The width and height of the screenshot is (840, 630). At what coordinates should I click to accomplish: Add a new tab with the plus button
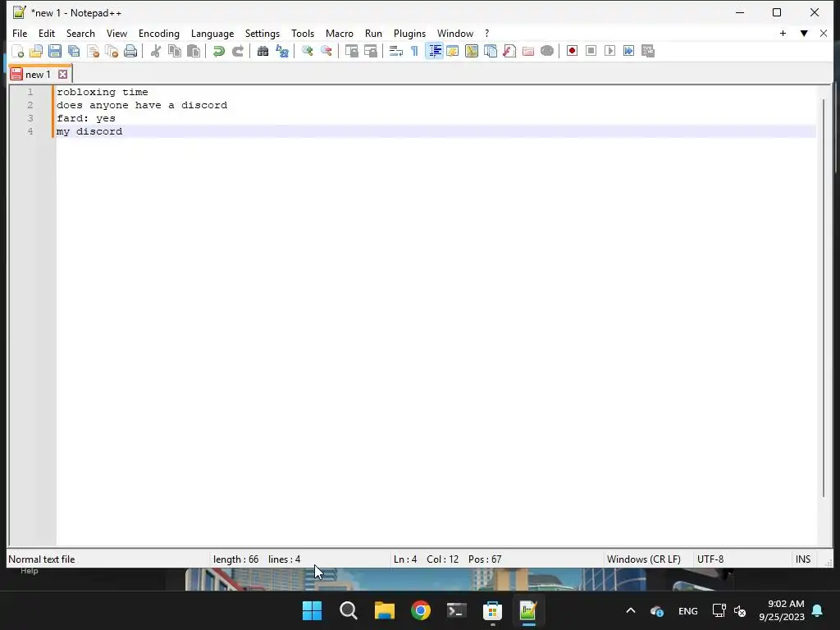click(783, 33)
